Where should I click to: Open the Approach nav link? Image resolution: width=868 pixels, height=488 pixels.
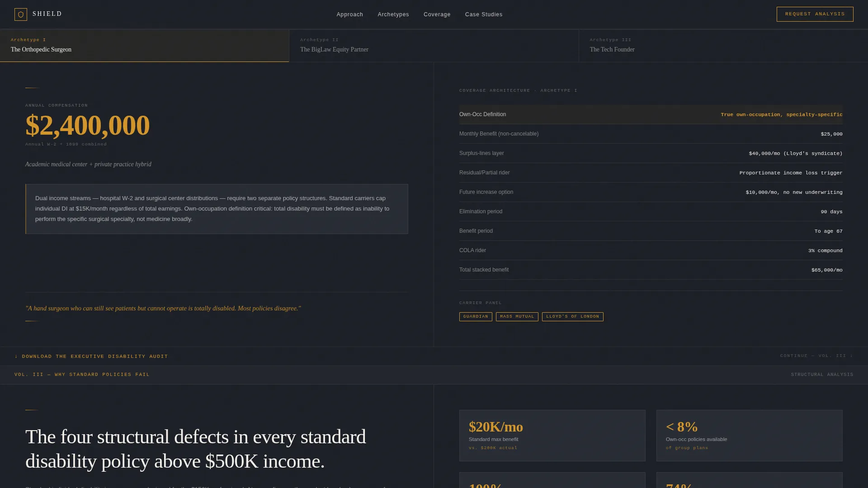click(x=350, y=14)
